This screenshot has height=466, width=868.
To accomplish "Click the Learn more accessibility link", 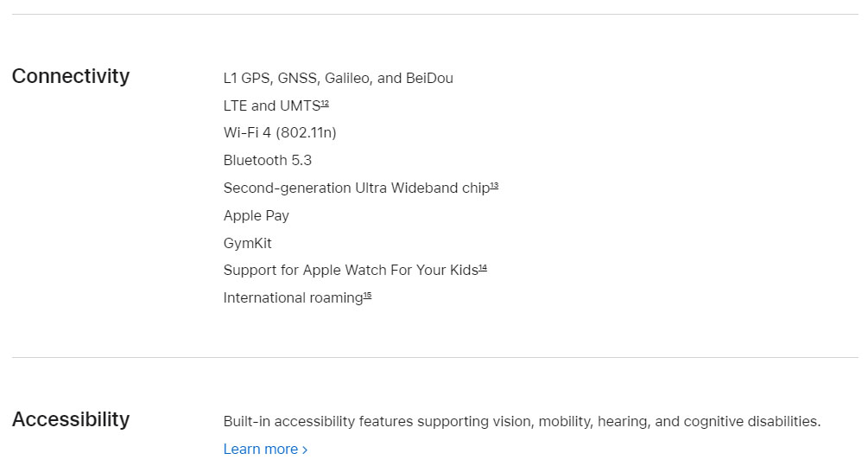I will click(x=260, y=449).
